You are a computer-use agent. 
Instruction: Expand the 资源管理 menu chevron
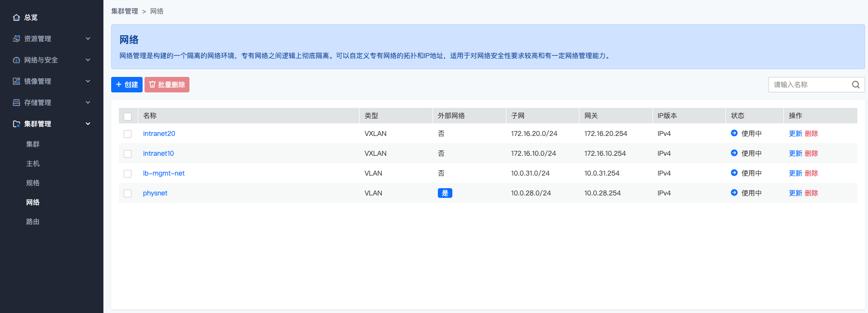[88, 39]
